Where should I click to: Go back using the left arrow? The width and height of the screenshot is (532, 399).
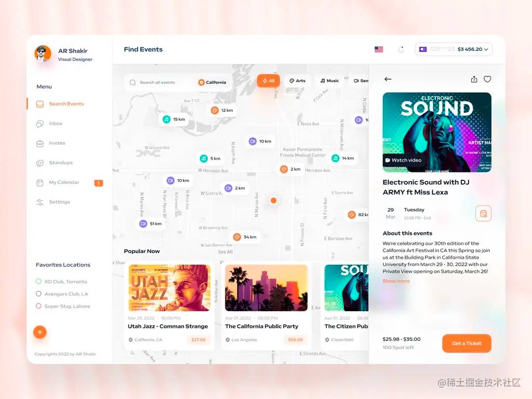click(388, 79)
